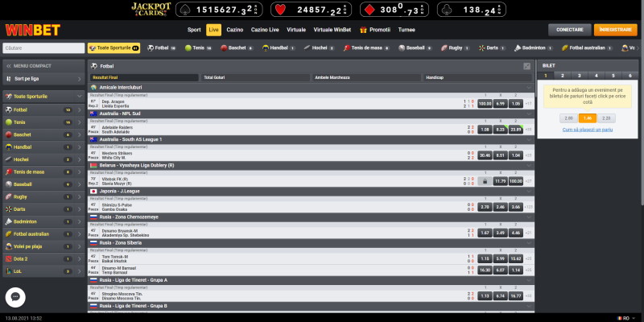Click the locked odds for Vitebsk FK

coord(485,181)
